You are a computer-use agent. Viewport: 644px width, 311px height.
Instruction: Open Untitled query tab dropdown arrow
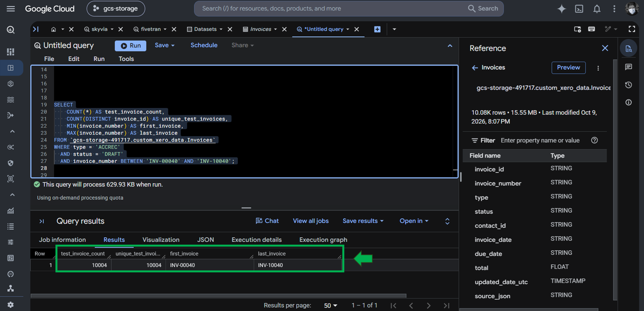click(x=348, y=29)
